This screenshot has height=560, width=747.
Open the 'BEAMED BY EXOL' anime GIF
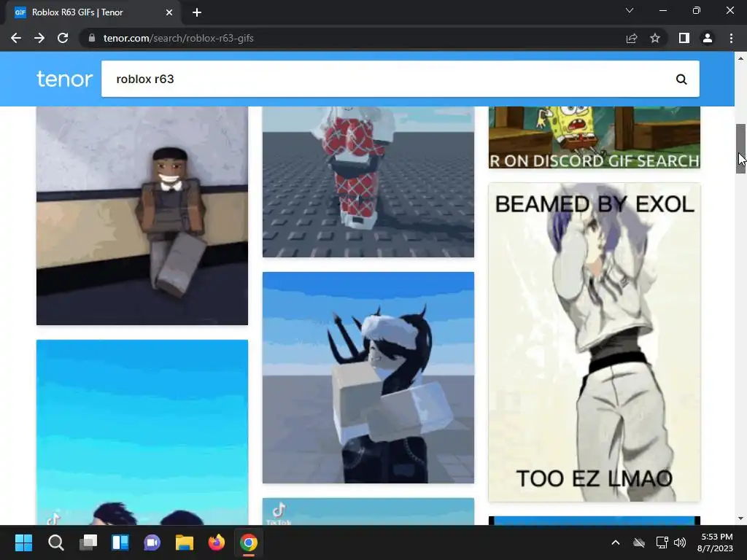click(x=595, y=342)
